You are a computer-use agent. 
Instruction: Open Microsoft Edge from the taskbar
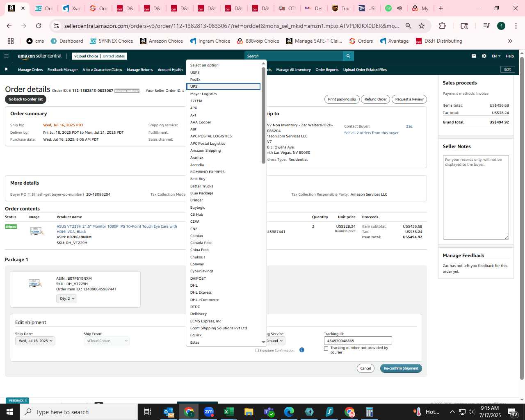pyautogui.click(x=289, y=412)
